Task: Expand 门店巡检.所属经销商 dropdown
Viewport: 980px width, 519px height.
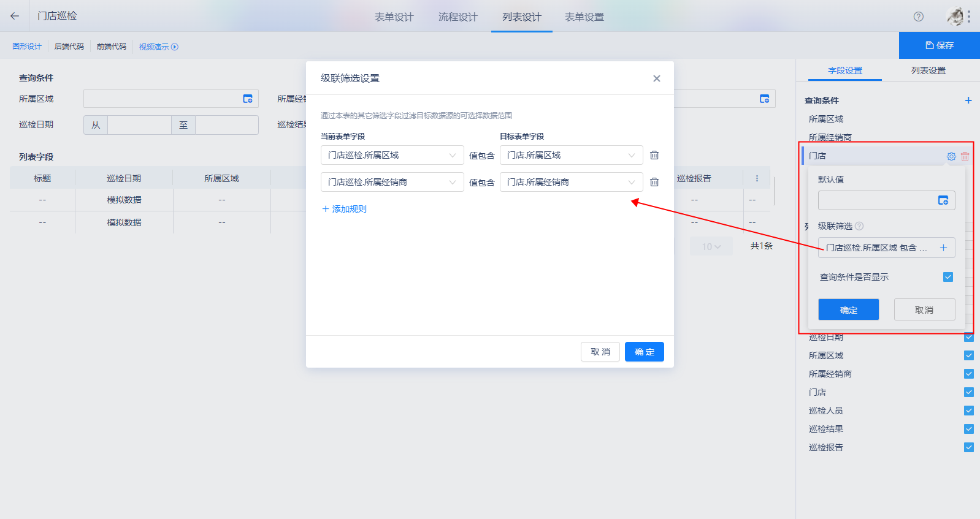Action: coord(392,182)
